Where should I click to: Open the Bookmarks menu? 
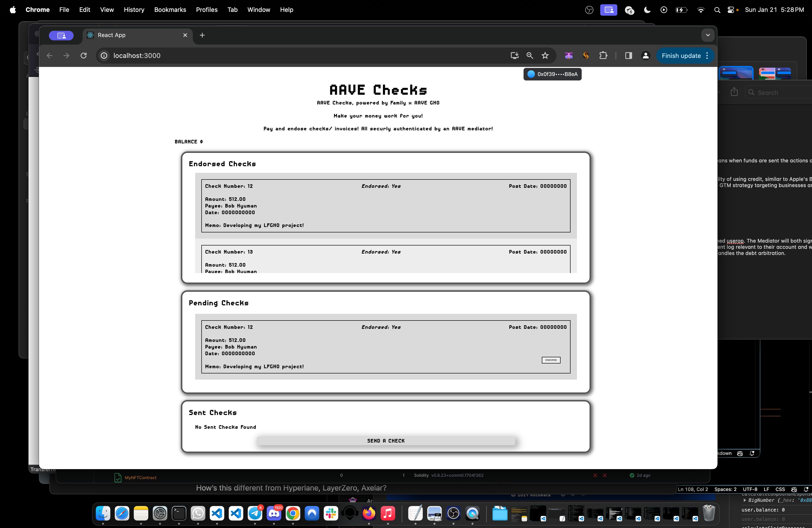coord(170,10)
